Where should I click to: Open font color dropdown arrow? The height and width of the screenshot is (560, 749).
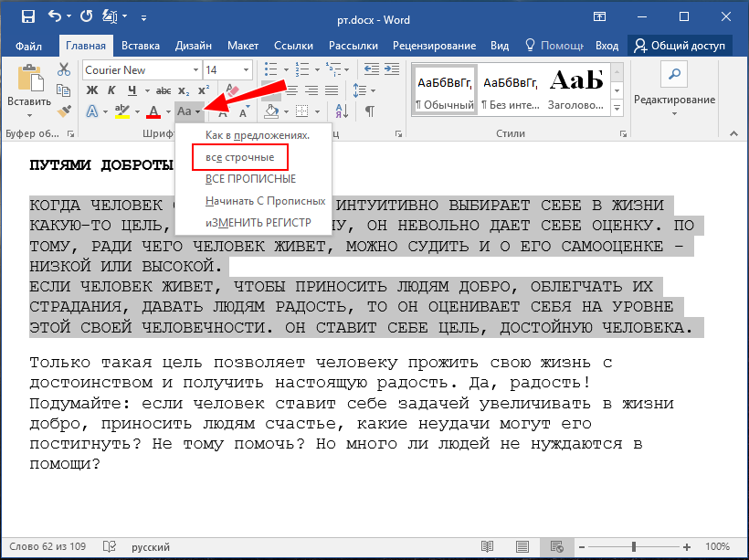click(x=168, y=111)
